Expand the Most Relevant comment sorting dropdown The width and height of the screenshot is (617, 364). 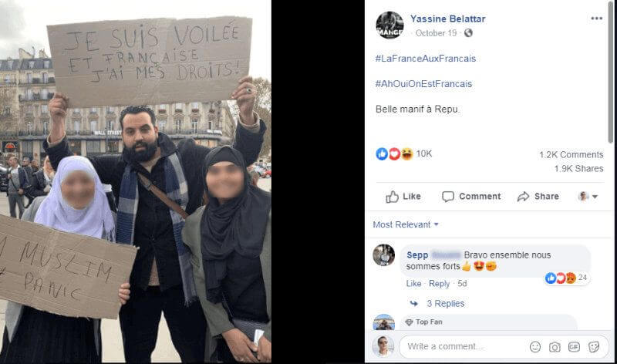406,224
